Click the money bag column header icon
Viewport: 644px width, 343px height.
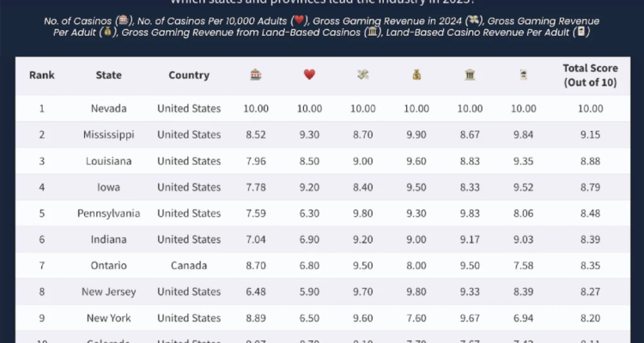click(416, 75)
